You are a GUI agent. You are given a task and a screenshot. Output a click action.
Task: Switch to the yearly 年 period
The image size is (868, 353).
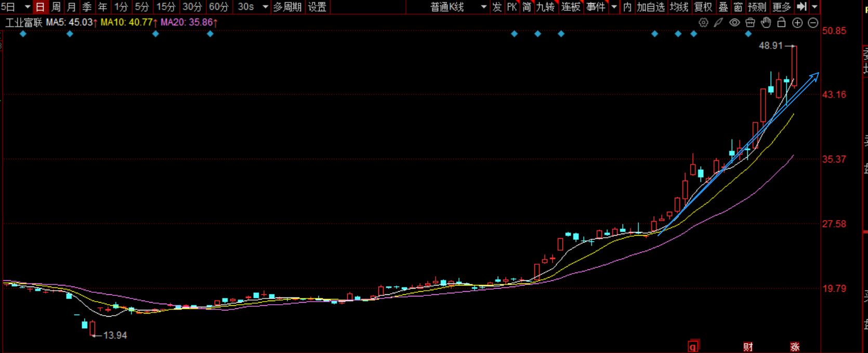point(103,7)
